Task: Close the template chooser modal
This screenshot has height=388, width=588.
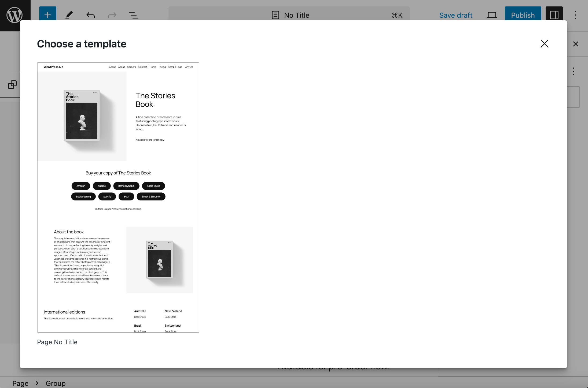Action: click(544, 43)
